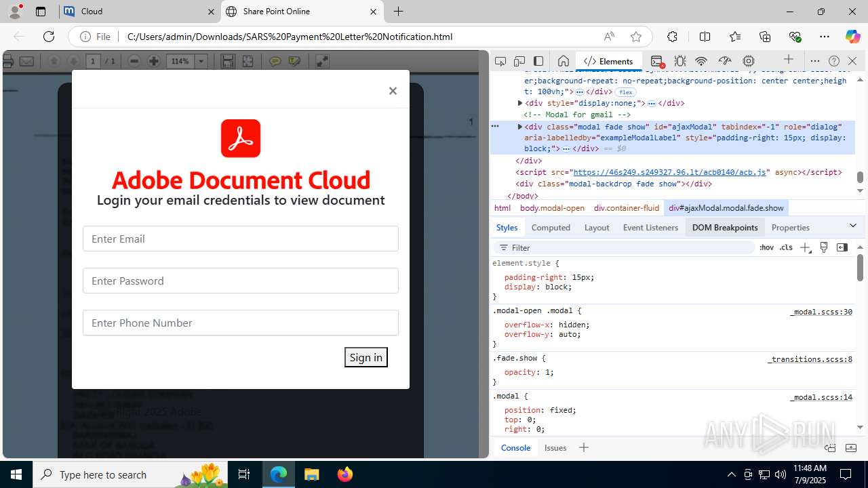Click the Read aloud icon in address bar

[x=609, y=37]
